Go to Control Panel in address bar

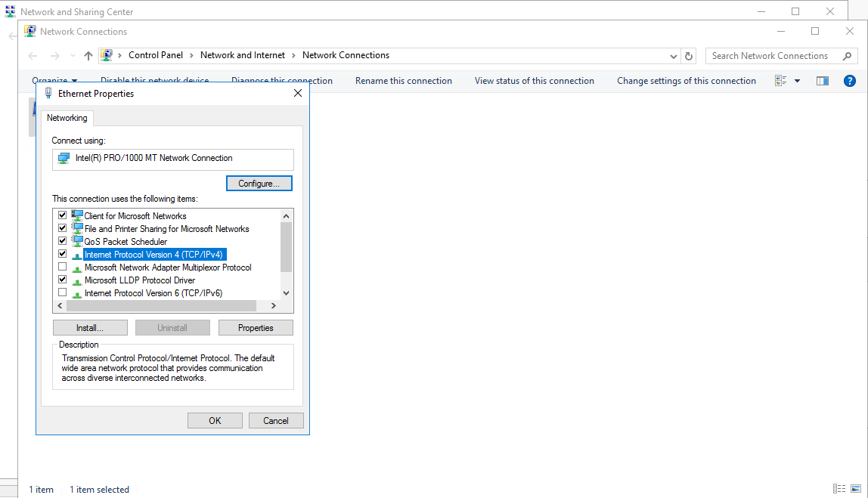[x=156, y=55]
